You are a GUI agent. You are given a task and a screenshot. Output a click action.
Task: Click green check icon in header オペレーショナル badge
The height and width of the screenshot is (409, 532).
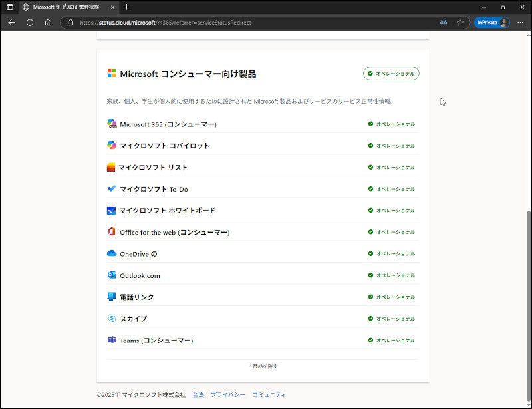(370, 74)
